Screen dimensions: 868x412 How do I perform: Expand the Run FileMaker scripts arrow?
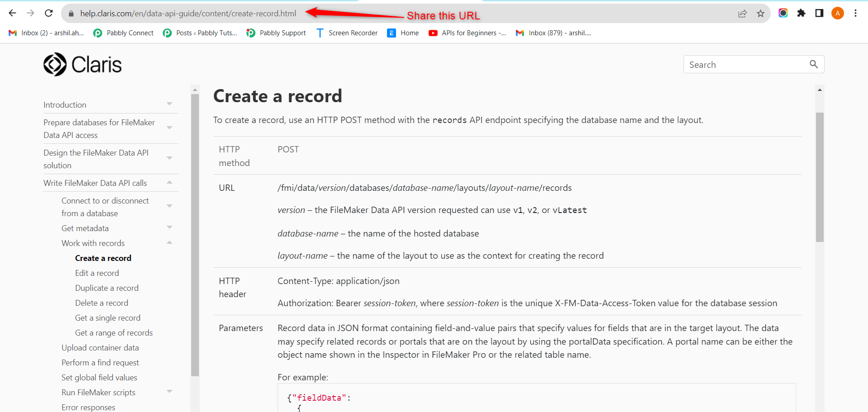point(170,392)
